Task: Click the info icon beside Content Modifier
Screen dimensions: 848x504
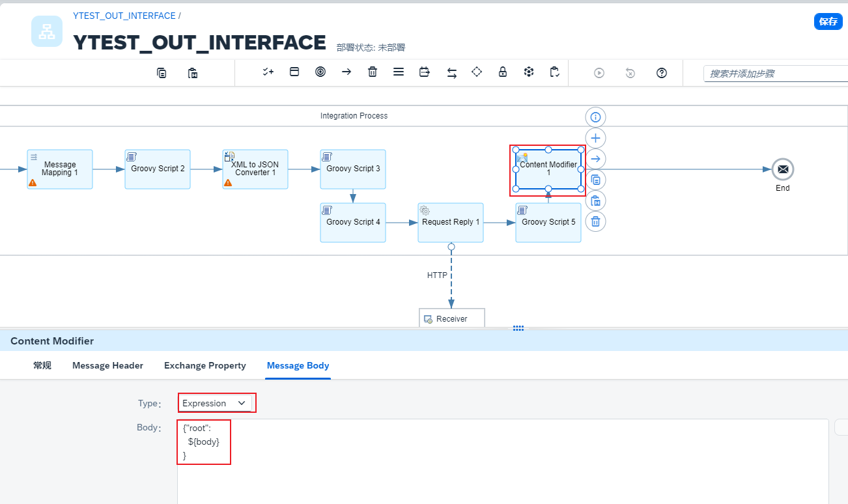Action: click(x=595, y=117)
